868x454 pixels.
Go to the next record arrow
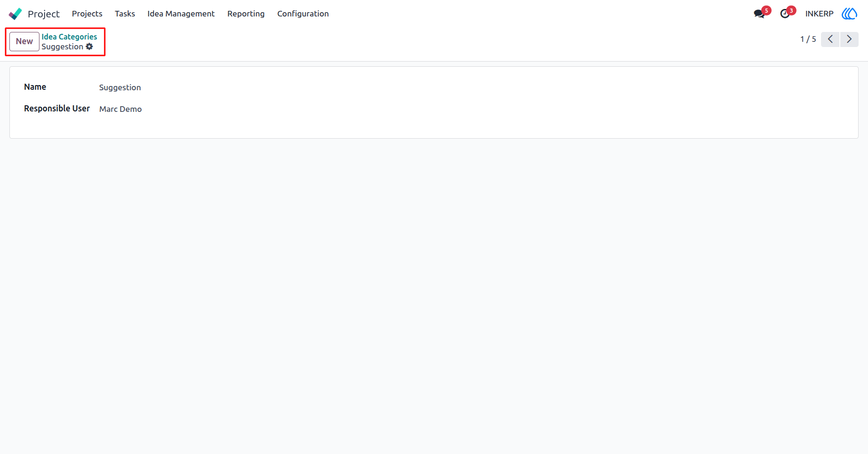[x=849, y=39]
